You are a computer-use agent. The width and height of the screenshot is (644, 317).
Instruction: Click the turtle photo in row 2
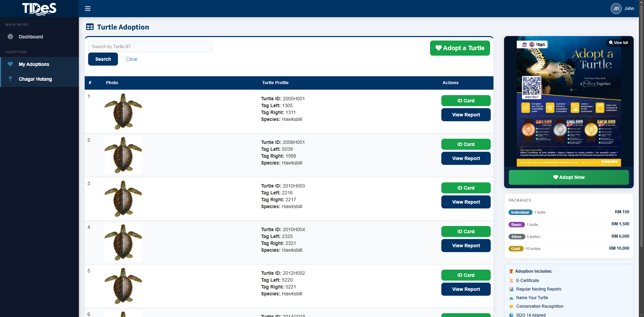123,155
